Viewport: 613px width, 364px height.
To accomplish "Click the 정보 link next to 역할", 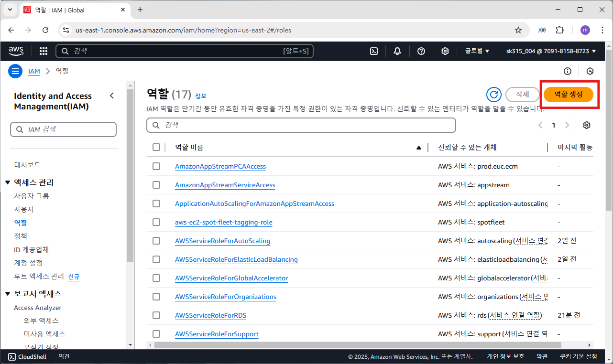I will click(200, 96).
